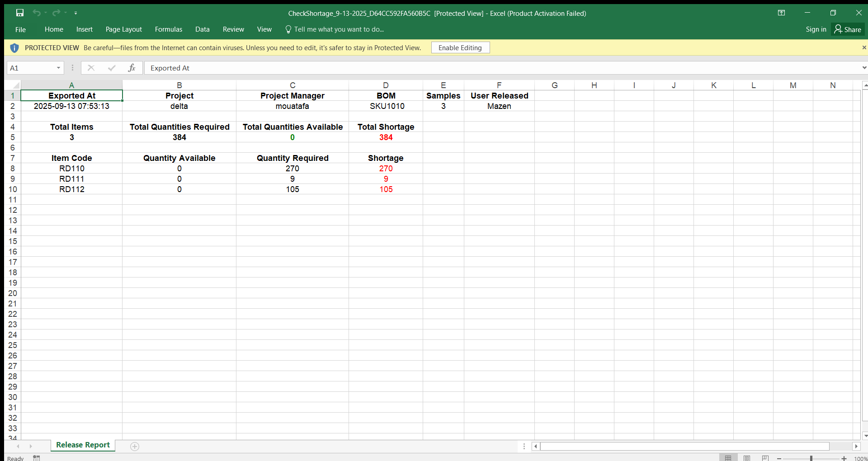Click the Save icon in Quick Access Toolbar
This screenshot has height=461, width=868.
pos(20,13)
